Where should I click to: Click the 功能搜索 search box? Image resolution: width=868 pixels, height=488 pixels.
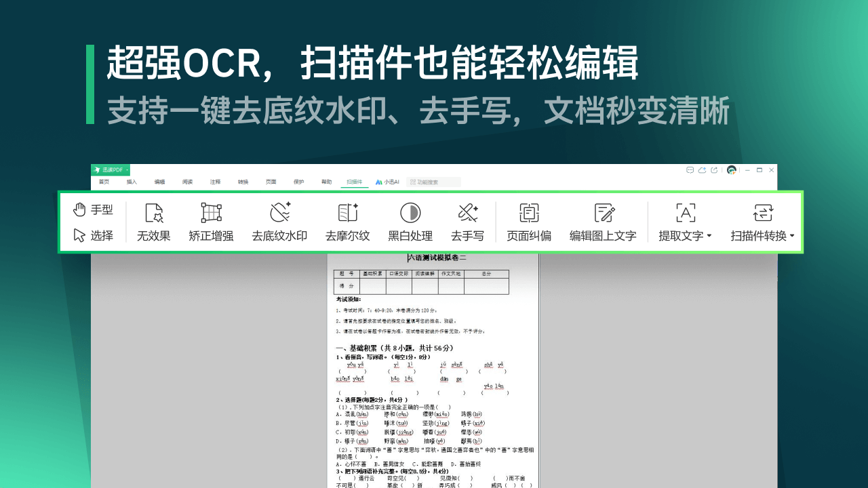[434, 182]
